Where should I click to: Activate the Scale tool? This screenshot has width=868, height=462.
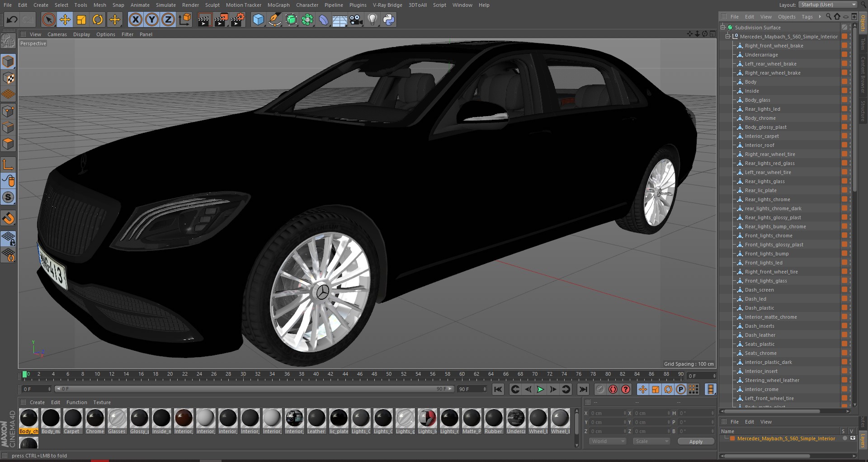click(x=81, y=19)
